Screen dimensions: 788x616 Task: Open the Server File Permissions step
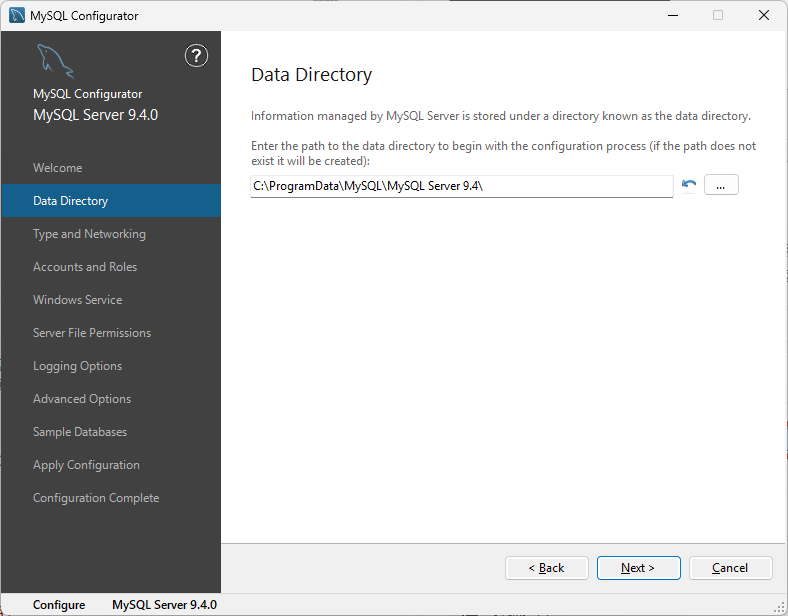[92, 333]
